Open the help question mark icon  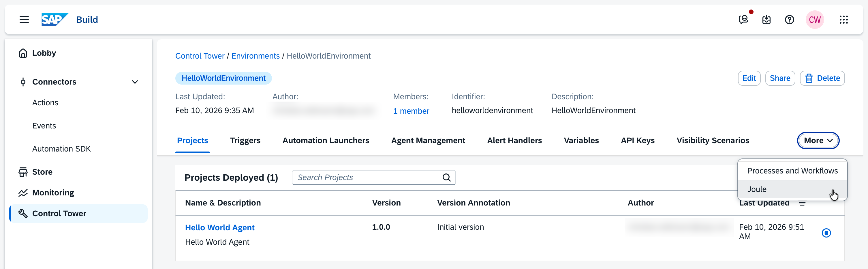pos(789,20)
